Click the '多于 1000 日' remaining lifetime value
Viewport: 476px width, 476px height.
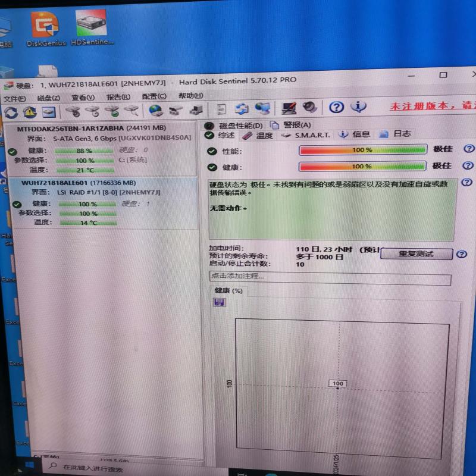pyautogui.click(x=320, y=257)
